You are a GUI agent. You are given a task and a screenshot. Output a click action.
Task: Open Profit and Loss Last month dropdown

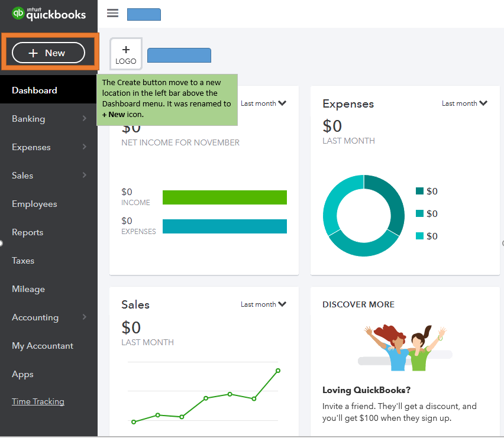tap(263, 103)
